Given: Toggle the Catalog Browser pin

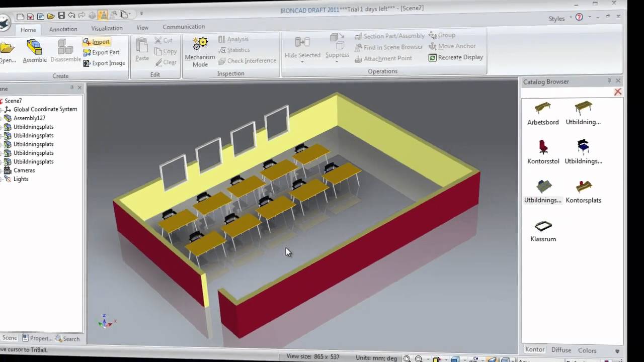Looking at the screenshot, I should (609, 80).
